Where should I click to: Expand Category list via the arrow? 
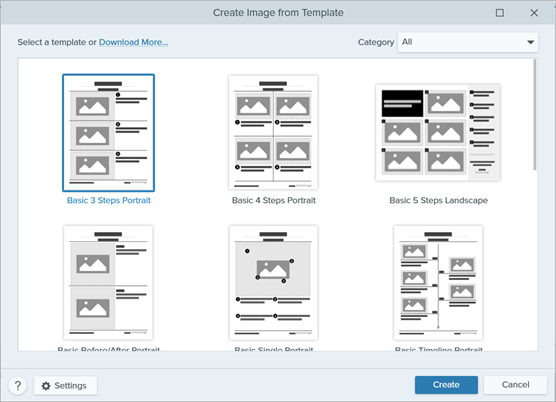(530, 42)
